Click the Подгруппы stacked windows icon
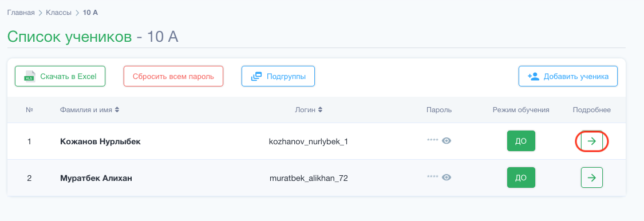644x221 pixels. [256, 76]
